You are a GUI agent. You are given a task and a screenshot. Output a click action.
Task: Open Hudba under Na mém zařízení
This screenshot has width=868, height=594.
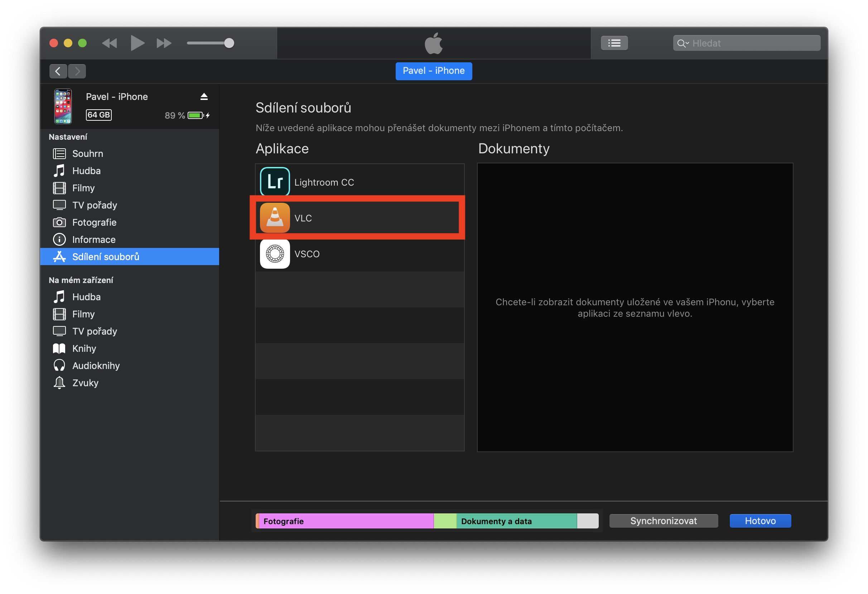coord(129,297)
